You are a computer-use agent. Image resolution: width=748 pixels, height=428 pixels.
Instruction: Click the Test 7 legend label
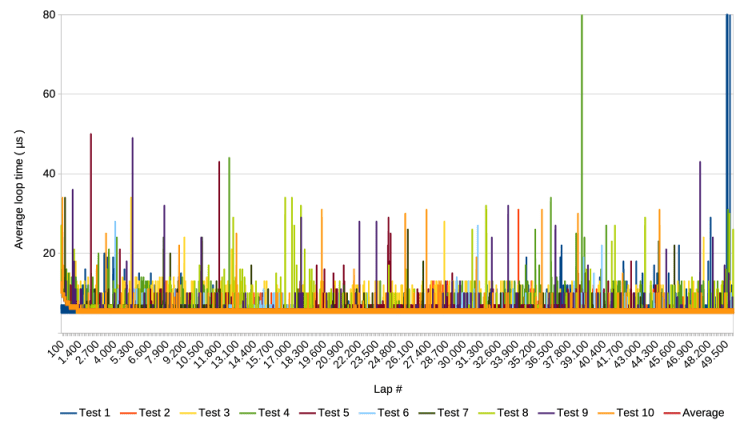453,412
